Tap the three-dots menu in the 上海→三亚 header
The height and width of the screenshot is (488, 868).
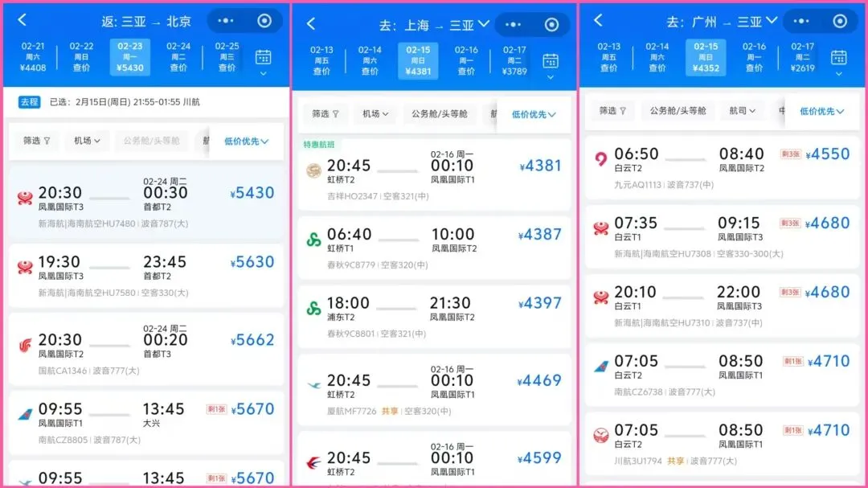(x=513, y=24)
